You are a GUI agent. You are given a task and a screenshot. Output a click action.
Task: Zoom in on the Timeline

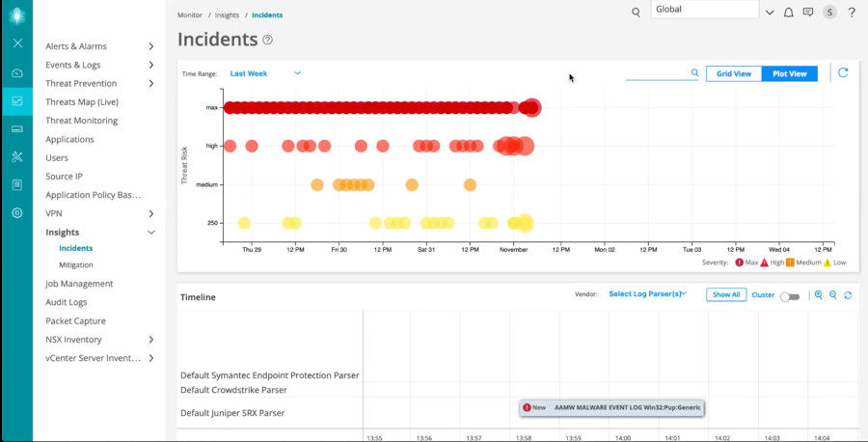(x=818, y=295)
